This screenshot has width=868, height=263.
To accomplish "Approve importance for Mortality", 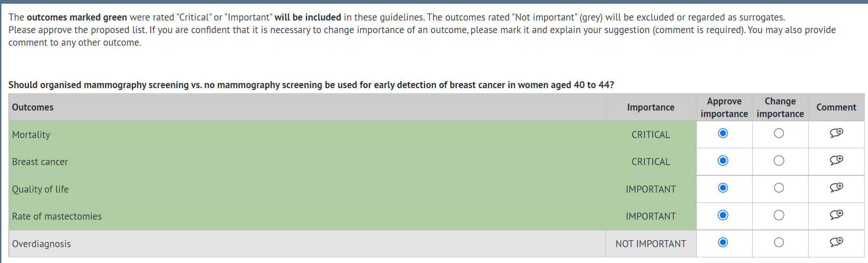I will [x=723, y=133].
